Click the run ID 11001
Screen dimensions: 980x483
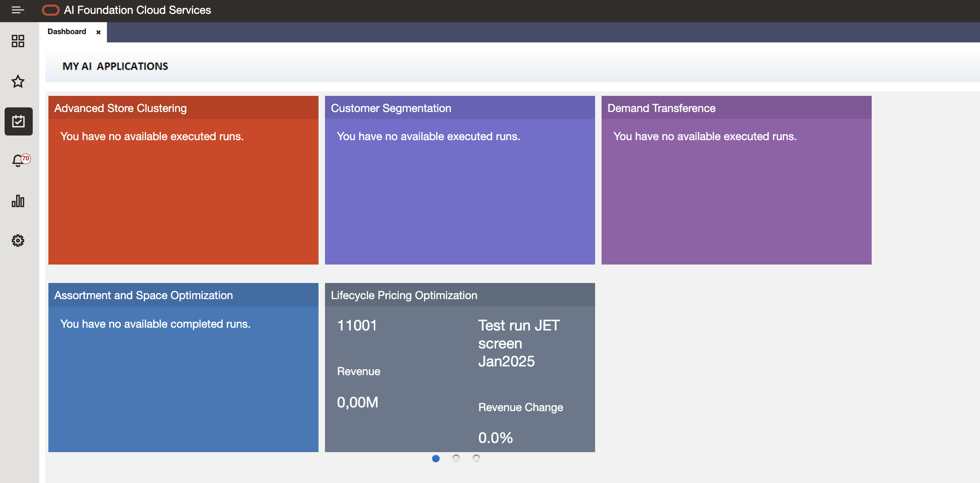pos(357,325)
